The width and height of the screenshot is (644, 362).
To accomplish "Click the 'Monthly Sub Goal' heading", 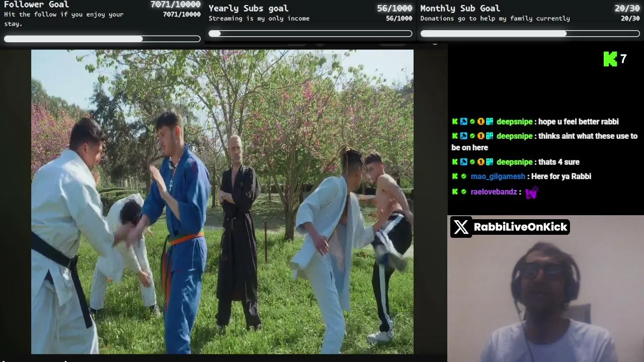I will point(460,8).
